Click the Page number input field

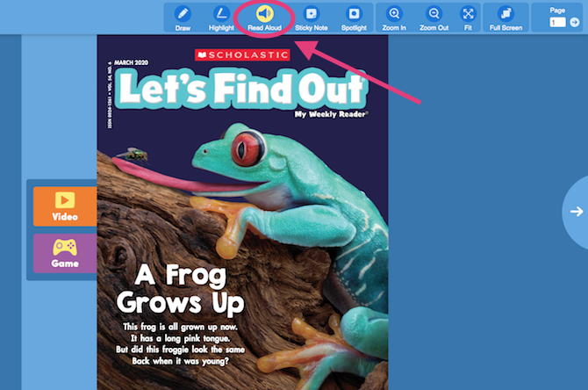click(x=557, y=22)
